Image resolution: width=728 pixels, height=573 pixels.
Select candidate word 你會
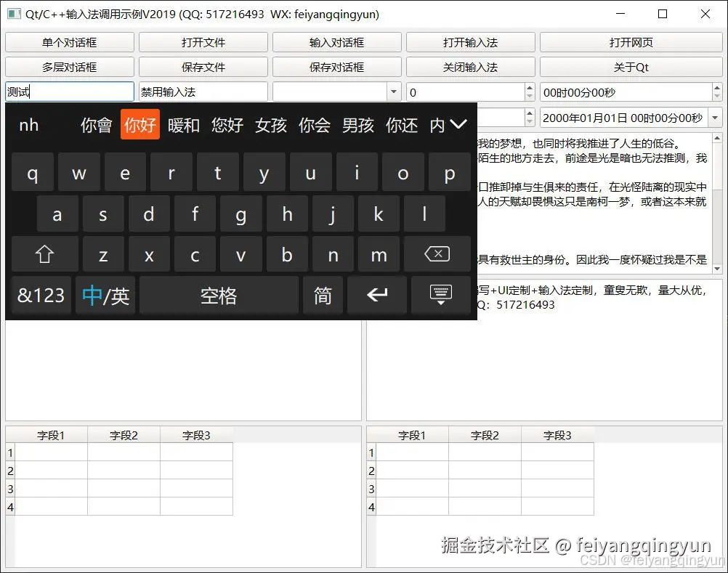[96, 125]
